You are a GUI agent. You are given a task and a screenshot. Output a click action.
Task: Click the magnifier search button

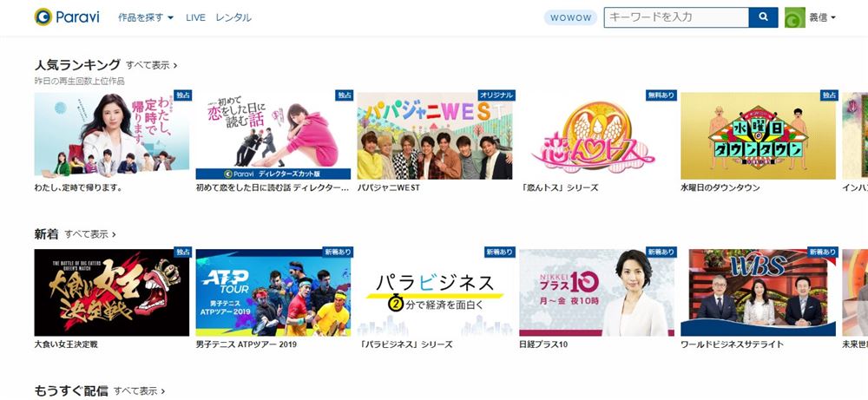763,17
